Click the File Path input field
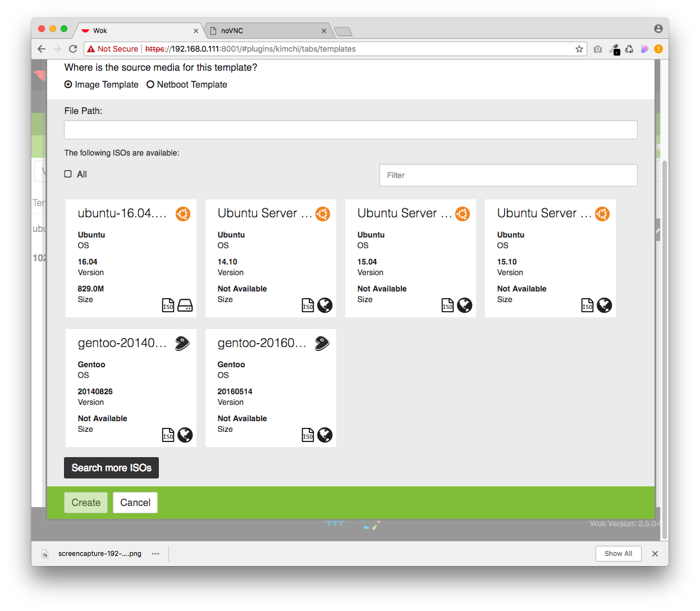The image size is (700, 611). 350,130
